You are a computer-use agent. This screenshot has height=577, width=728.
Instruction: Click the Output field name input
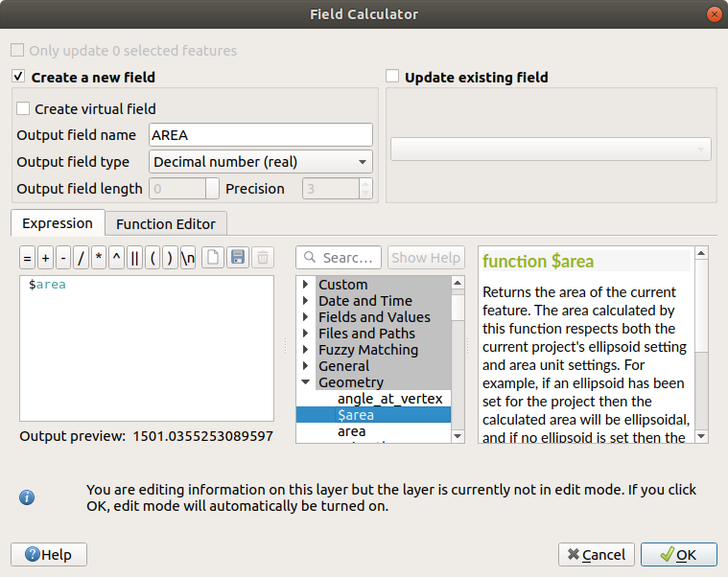tap(260, 135)
